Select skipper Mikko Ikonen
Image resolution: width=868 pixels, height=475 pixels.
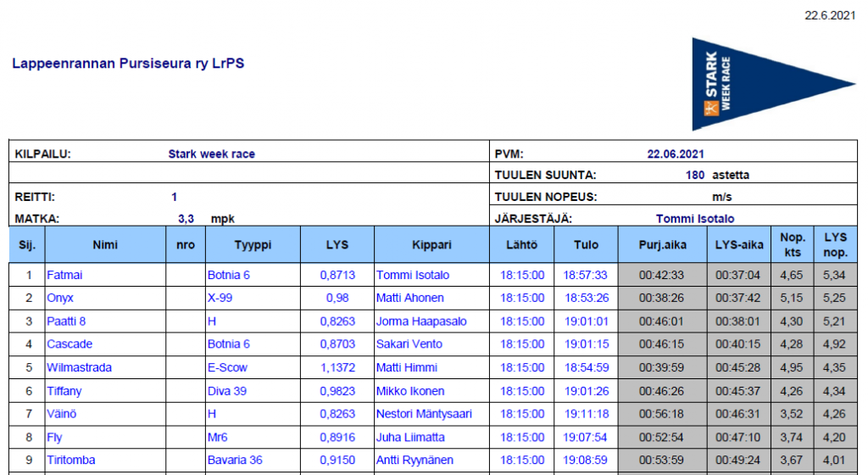(x=410, y=391)
